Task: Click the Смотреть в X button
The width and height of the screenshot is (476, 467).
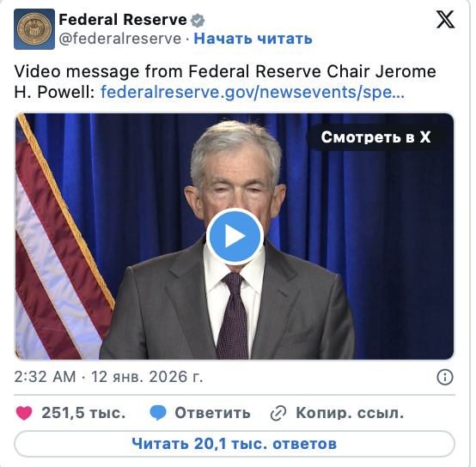Action: 375,137
